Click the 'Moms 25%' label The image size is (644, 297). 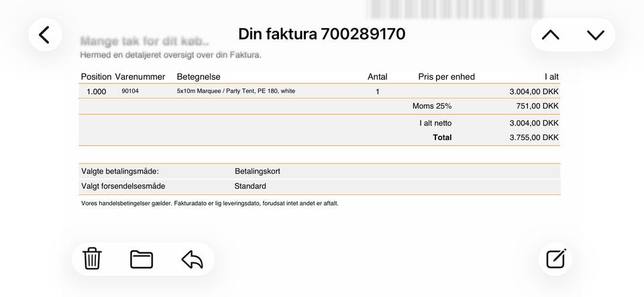coord(432,106)
